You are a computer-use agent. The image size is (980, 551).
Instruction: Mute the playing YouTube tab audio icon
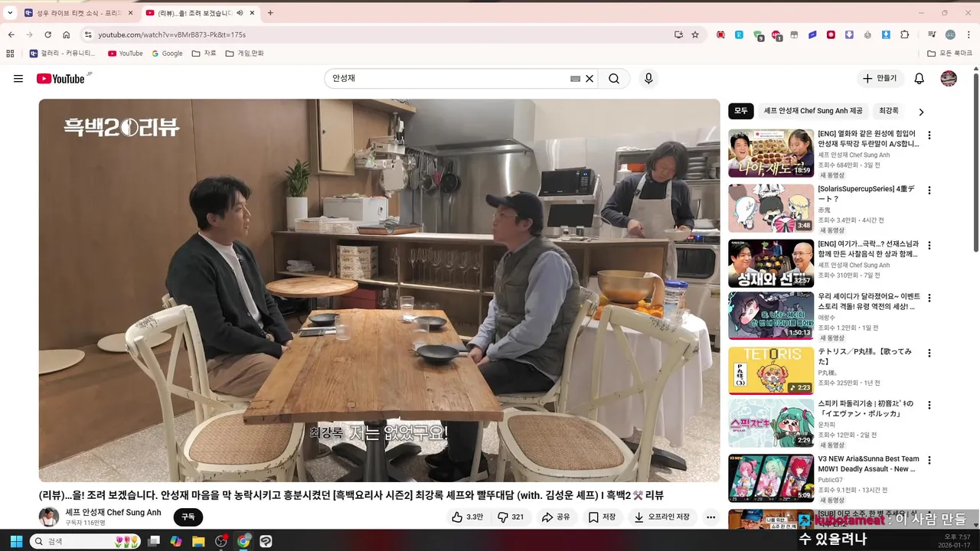(240, 13)
